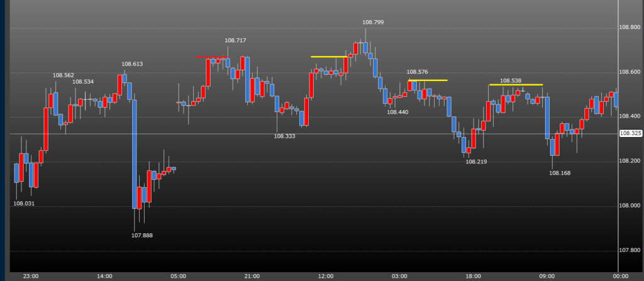The width and height of the screenshot is (644, 281).
Task: Click the 107.888 low price label
Action: tap(142, 235)
